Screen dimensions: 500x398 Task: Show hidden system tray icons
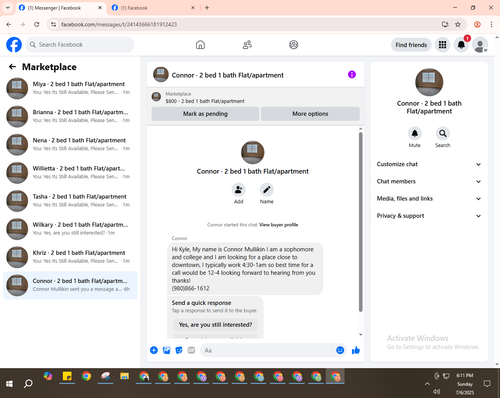pos(427,384)
